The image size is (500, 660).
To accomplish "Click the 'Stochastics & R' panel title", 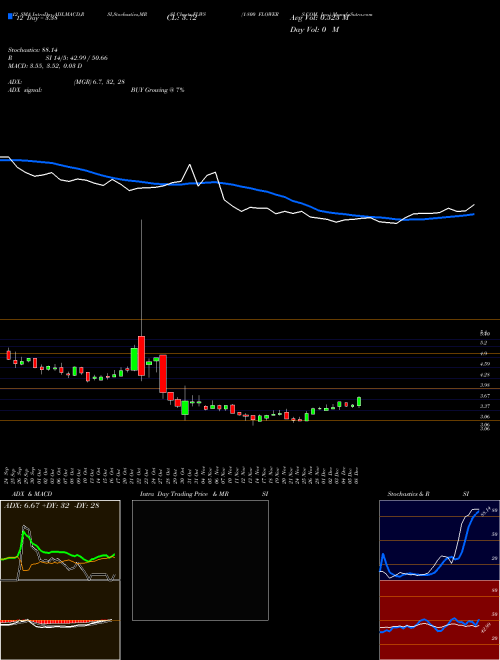I will point(409,494).
